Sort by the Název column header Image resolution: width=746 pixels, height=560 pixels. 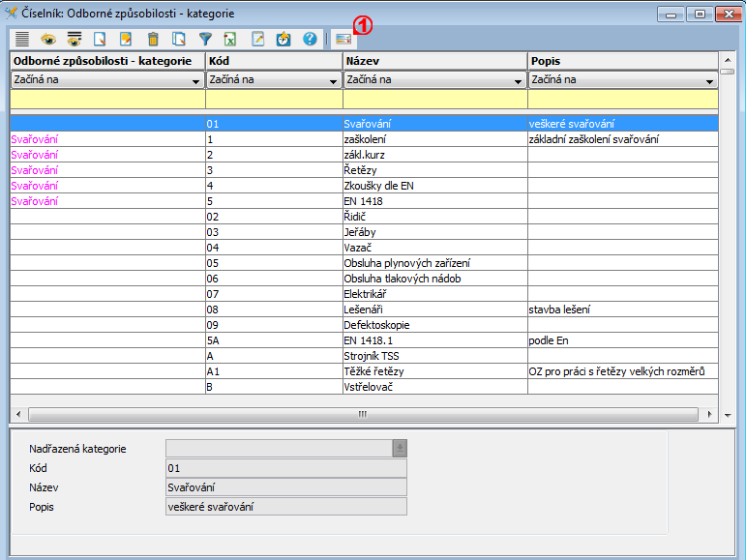tap(434, 62)
